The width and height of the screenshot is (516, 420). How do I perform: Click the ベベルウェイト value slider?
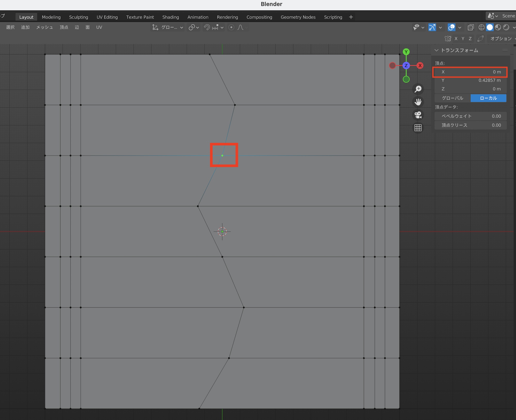click(471, 116)
